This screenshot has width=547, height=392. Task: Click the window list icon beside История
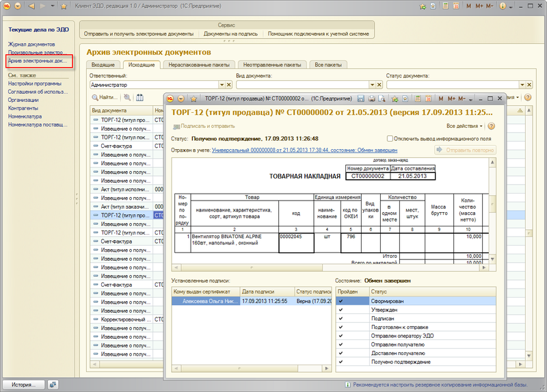coord(53,384)
